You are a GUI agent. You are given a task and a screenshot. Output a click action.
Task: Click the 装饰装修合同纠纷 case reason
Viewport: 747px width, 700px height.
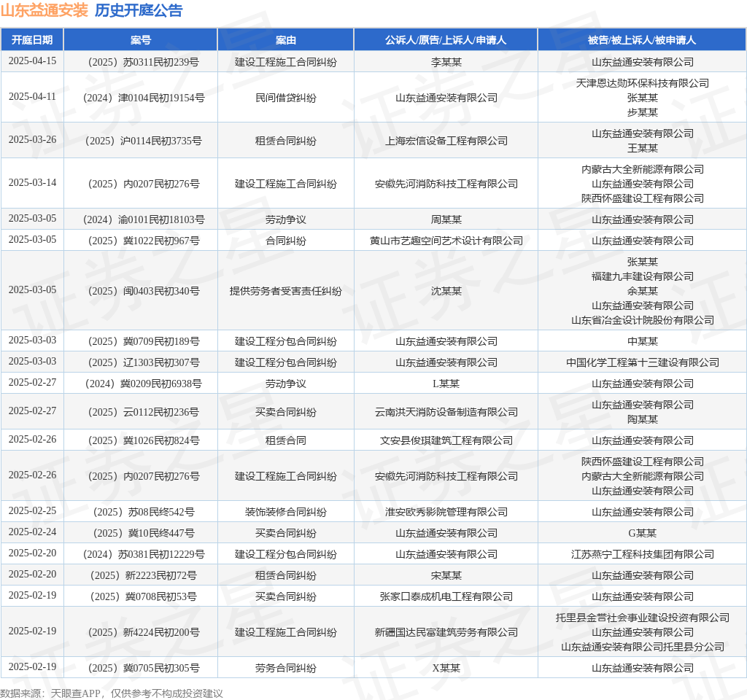tap(286, 512)
